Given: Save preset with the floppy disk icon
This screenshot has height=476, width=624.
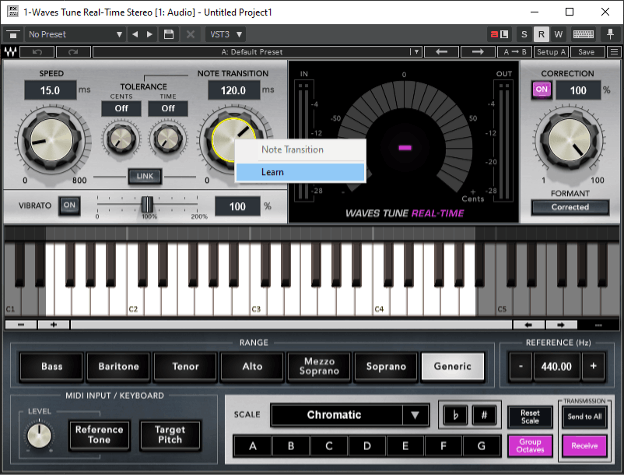Looking at the screenshot, I should click(168, 35).
